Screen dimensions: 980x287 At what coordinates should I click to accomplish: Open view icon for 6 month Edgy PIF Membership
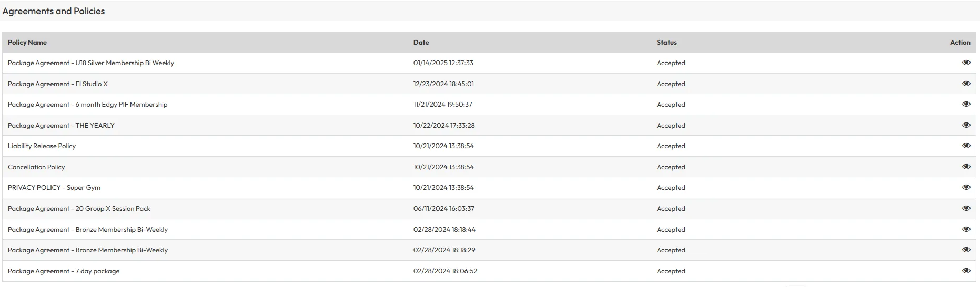(966, 104)
